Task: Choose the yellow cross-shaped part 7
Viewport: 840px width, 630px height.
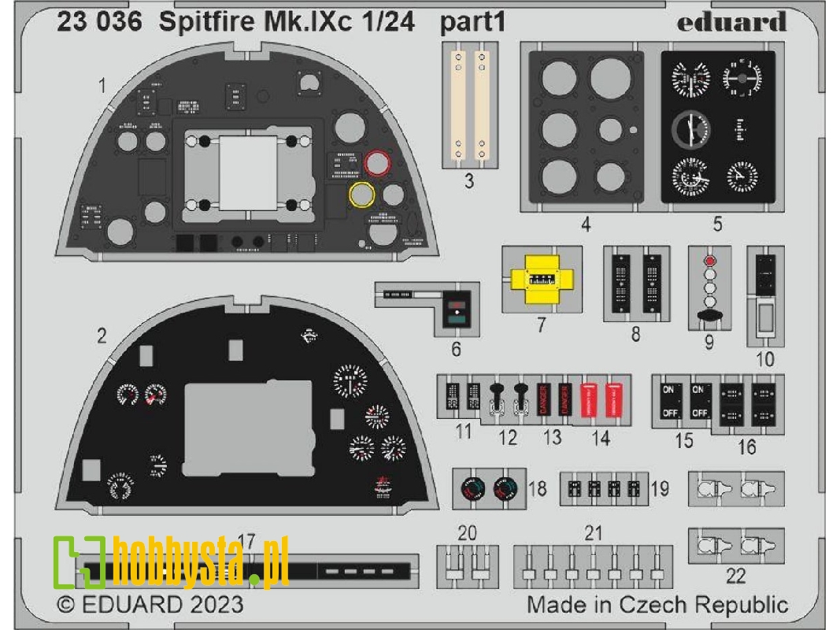Action: click(x=542, y=279)
